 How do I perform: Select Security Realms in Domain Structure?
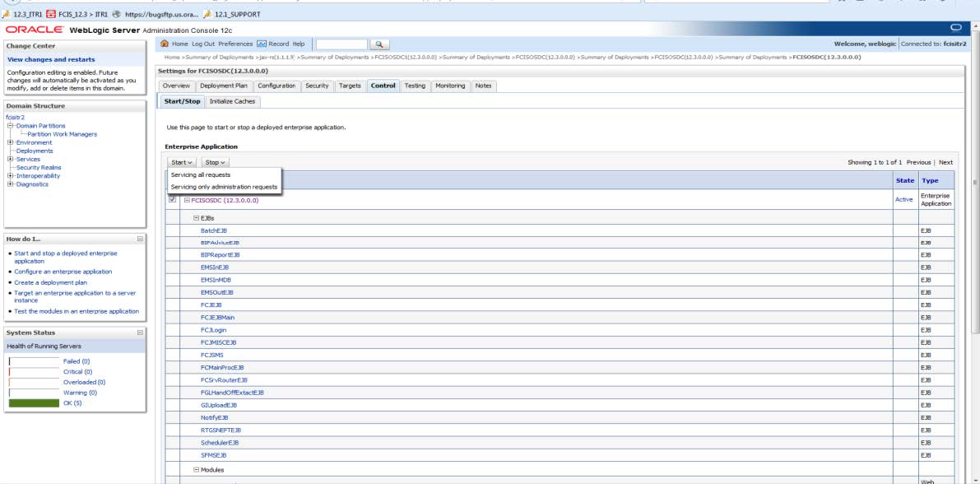[x=39, y=168]
